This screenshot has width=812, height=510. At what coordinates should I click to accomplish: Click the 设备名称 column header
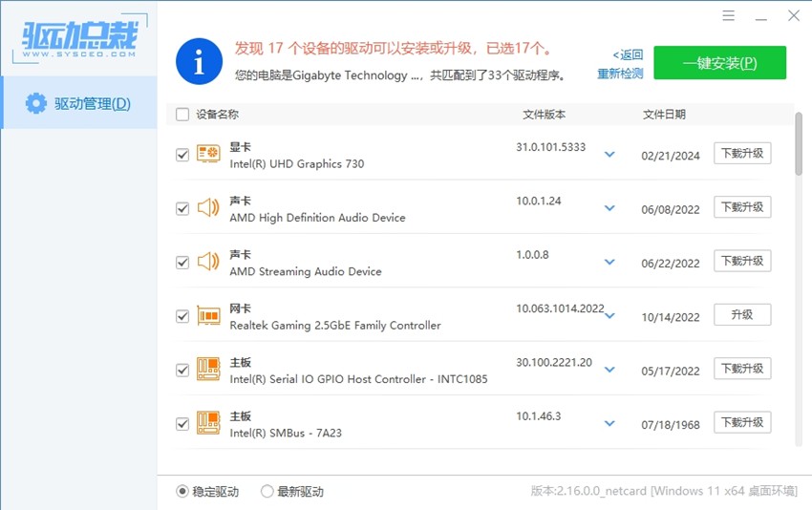pyautogui.click(x=217, y=115)
